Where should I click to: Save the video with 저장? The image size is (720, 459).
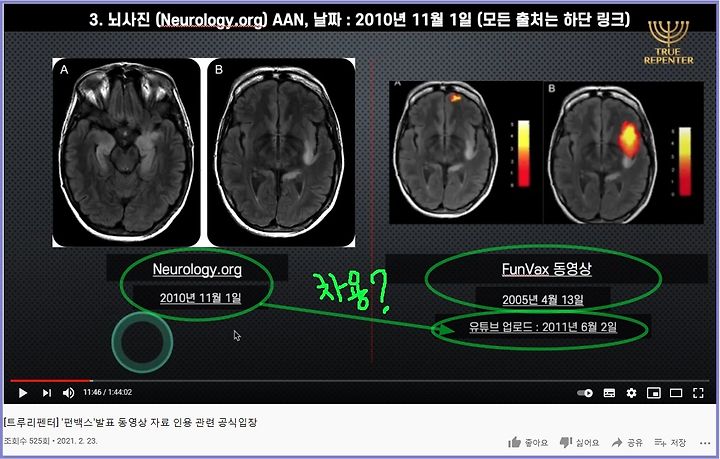coord(670,442)
